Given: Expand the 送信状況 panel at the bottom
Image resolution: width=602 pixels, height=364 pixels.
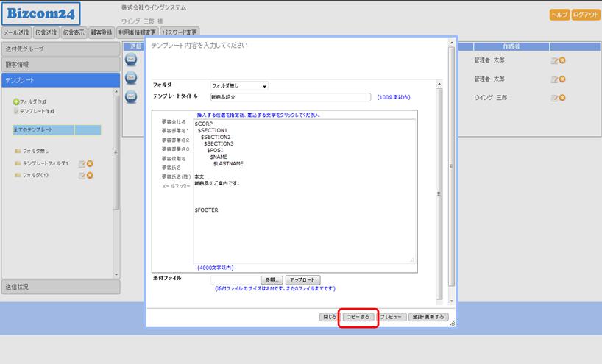Looking at the screenshot, I should [60, 287].
